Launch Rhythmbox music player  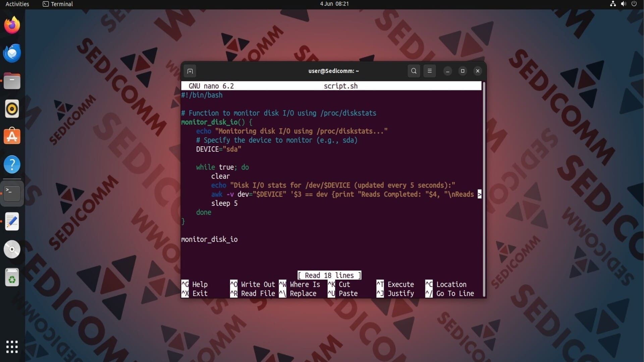[12, 109]
